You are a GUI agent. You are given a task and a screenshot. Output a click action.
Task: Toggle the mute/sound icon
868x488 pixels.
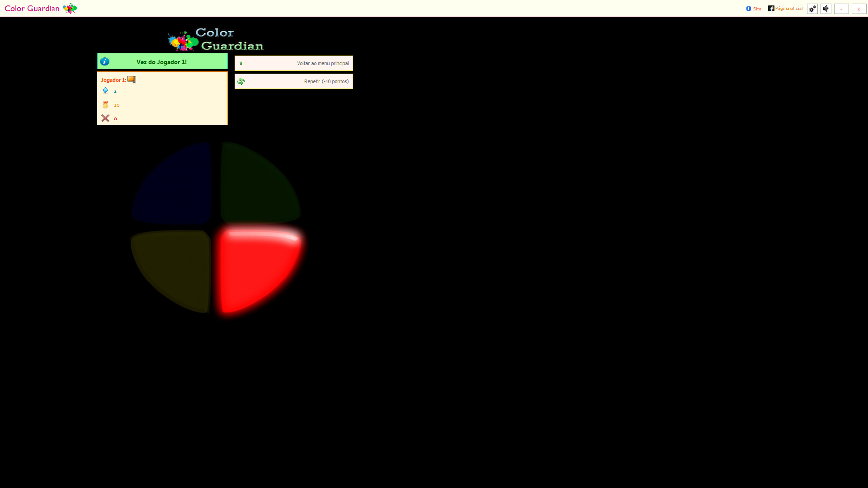pyautogui.click(x=825, y=8)
